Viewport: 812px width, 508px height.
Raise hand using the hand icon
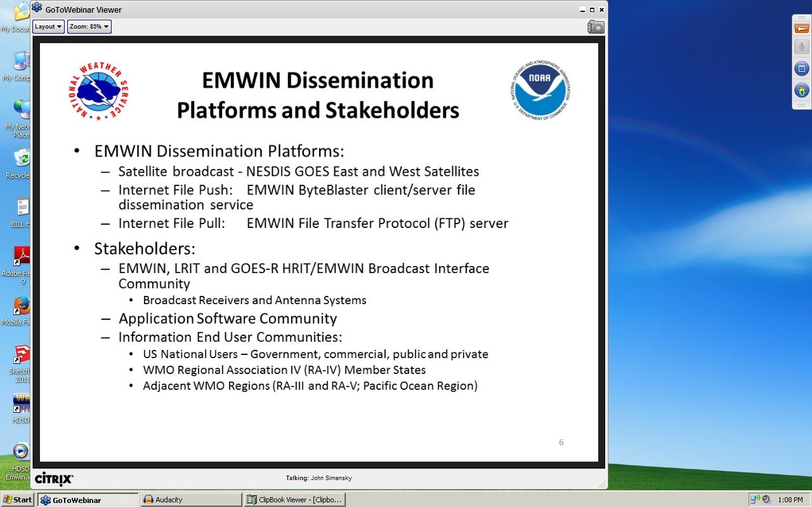point(802,90)
